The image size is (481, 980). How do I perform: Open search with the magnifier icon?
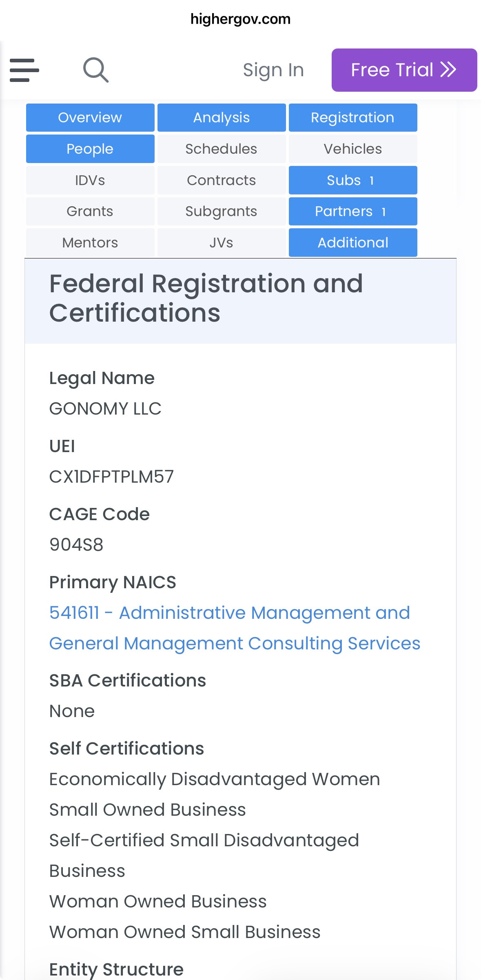tap(96, 70)
